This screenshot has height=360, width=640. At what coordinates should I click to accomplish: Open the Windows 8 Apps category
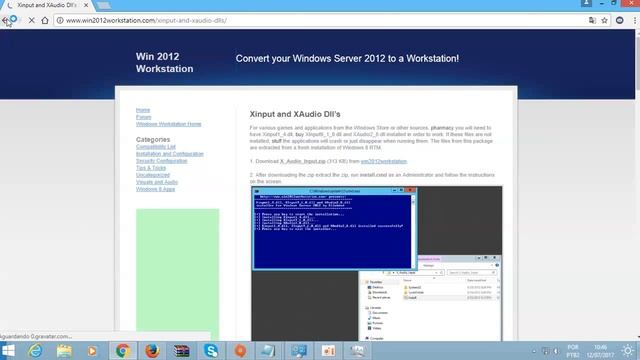[156, 189]
